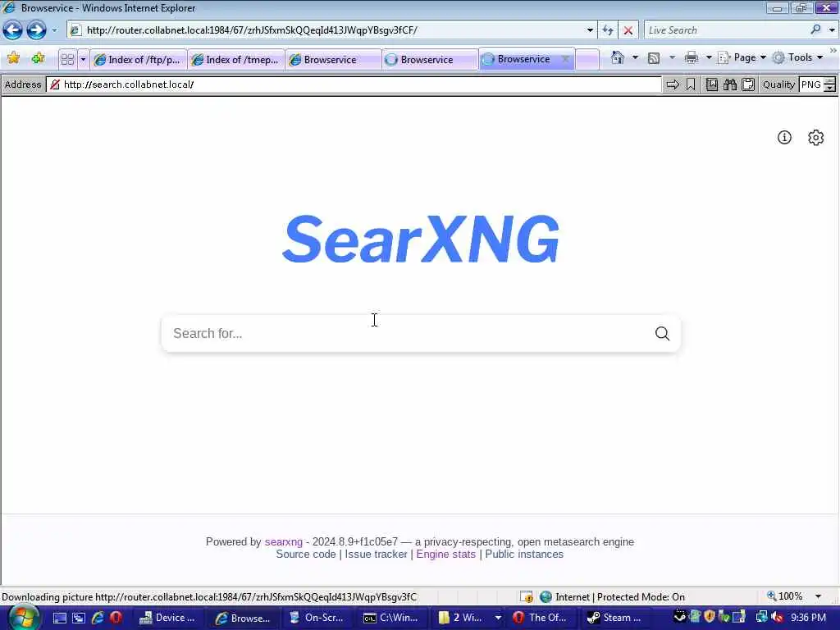Open Live Search provider options dropdown
The width and height of the screenshot is (840, 630).
coord(832,30)
